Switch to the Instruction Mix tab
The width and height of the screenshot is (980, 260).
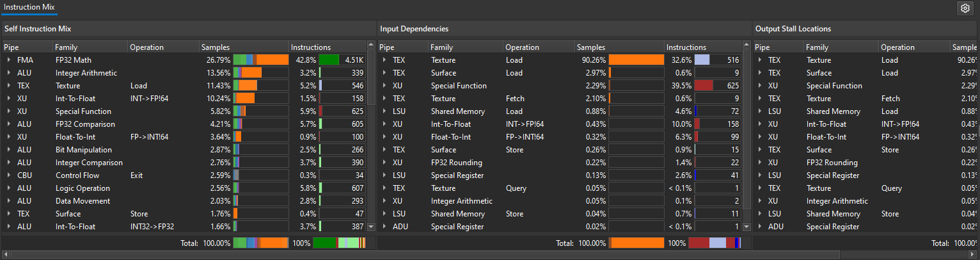pos(29,8)
